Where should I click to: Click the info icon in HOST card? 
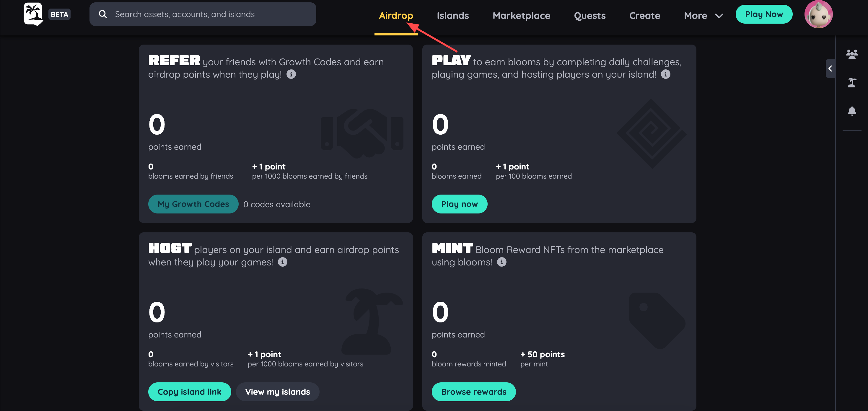(282, 262)
